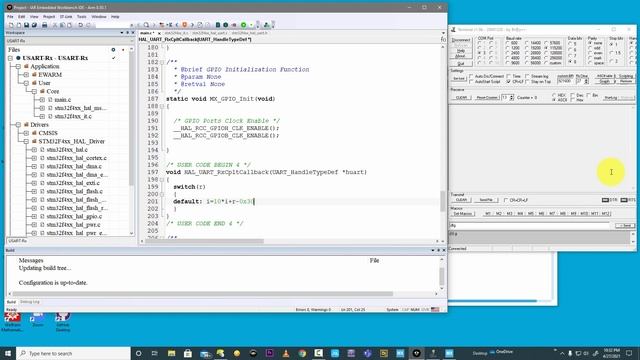The height and width of the screenshot is (360, 640).
Task: Open the Project menu in IAR
Action: pyautogui.click(x=49, y=17)
